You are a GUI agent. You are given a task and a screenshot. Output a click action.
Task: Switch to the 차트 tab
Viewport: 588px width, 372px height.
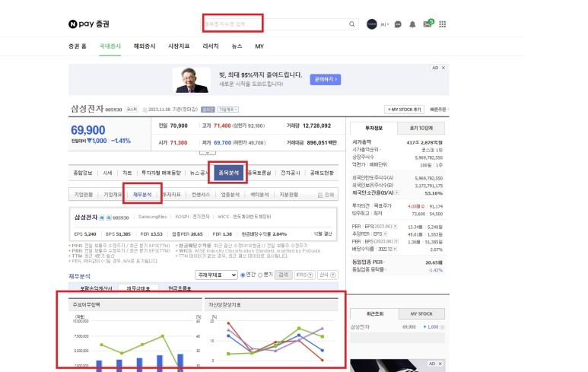pyautogui.click(x=127, y=173)
